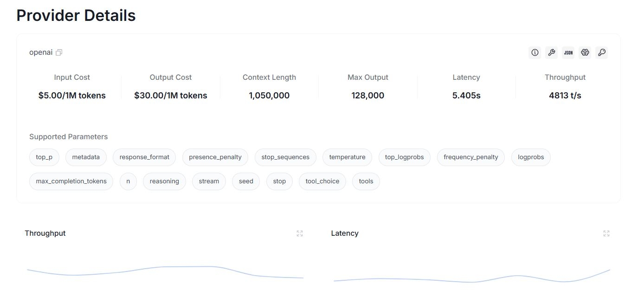The width and height of the screenshot is (644, 297).
Task: Select the tool_choice parameter chip
Action: pos(322,181)
